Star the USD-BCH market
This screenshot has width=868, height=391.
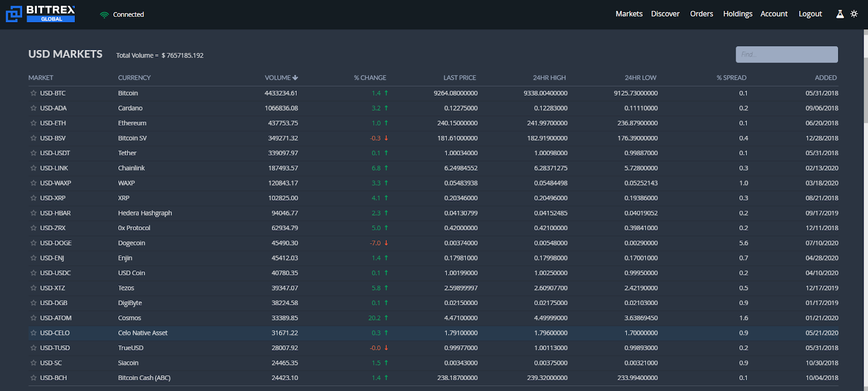[34, 378]
